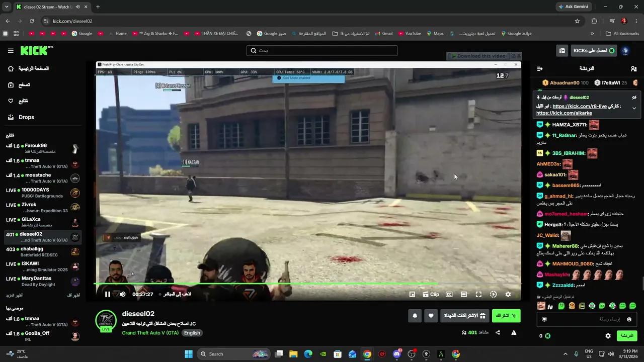Reload the page in Chrome
644x362 pixels.
pyautogui.click(x=32, y=21)
